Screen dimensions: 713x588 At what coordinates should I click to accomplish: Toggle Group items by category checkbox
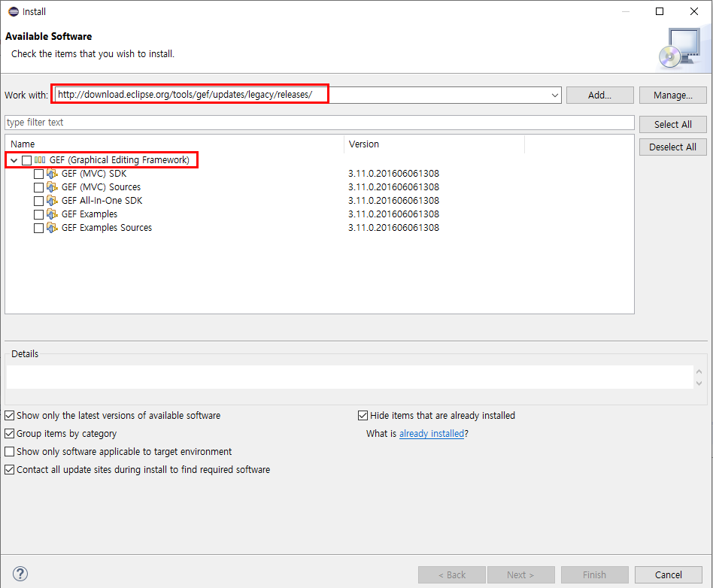click(10, 434)
